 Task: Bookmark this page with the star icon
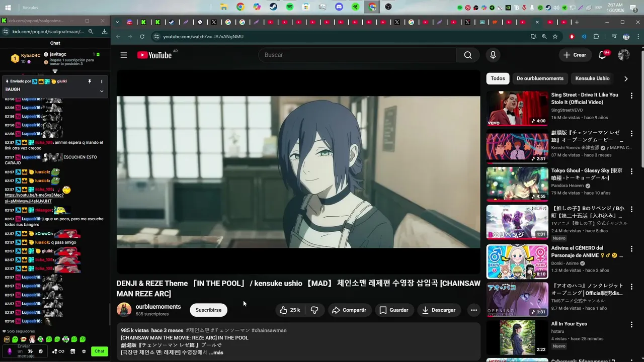(555, 37)
